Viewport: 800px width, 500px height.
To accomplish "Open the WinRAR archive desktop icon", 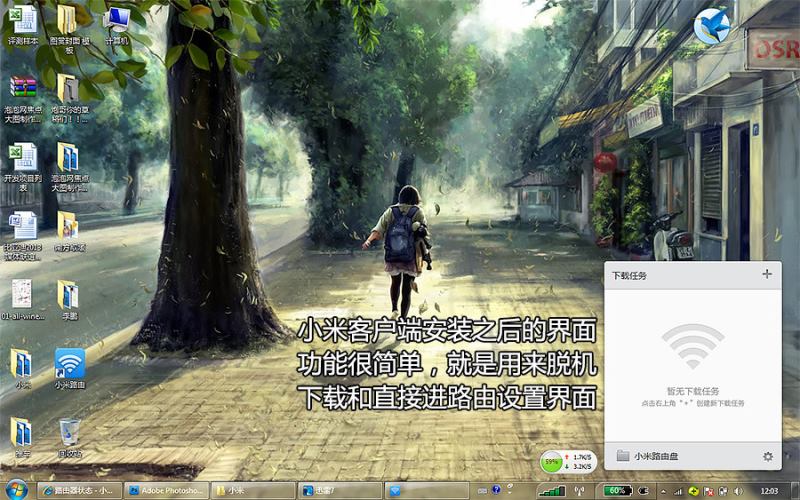I will [23, 99].
